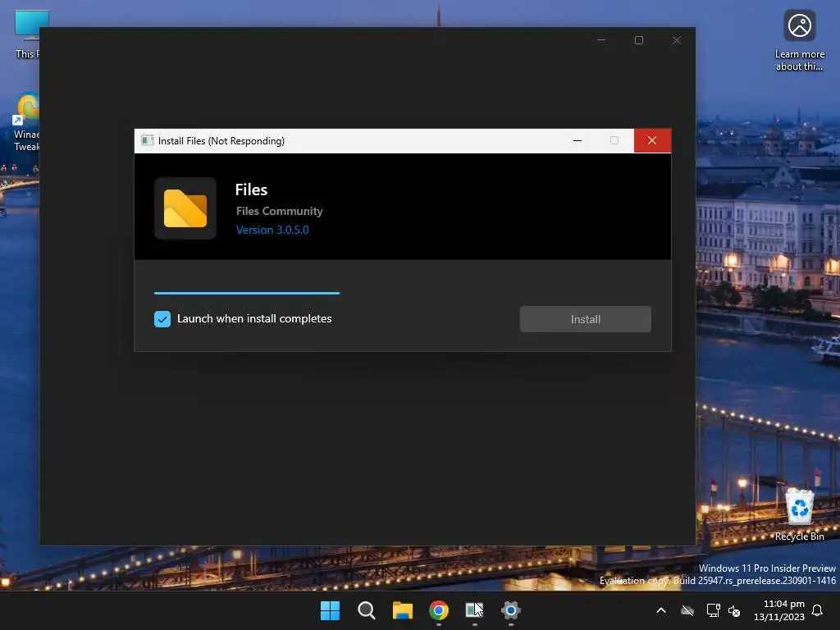This screenshot has height=630, width=840.
Task: Minimize the Install Files window
Action: point(577,140)
